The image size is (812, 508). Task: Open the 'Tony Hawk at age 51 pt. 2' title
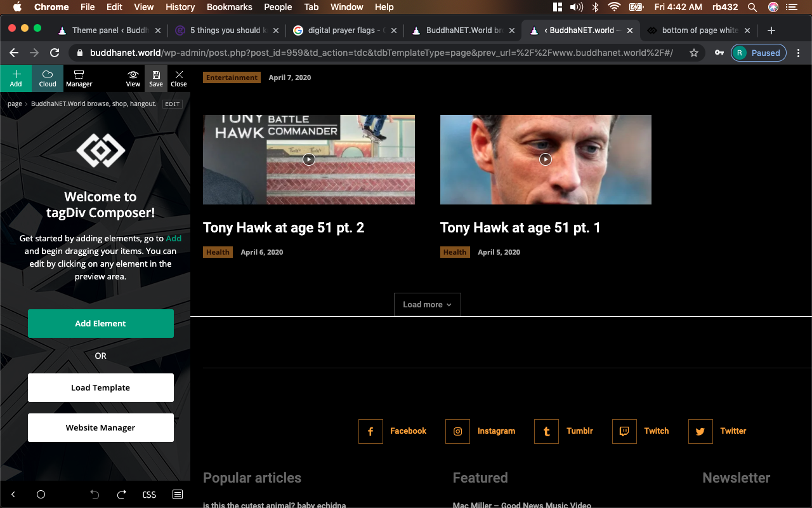coord(284,227)
